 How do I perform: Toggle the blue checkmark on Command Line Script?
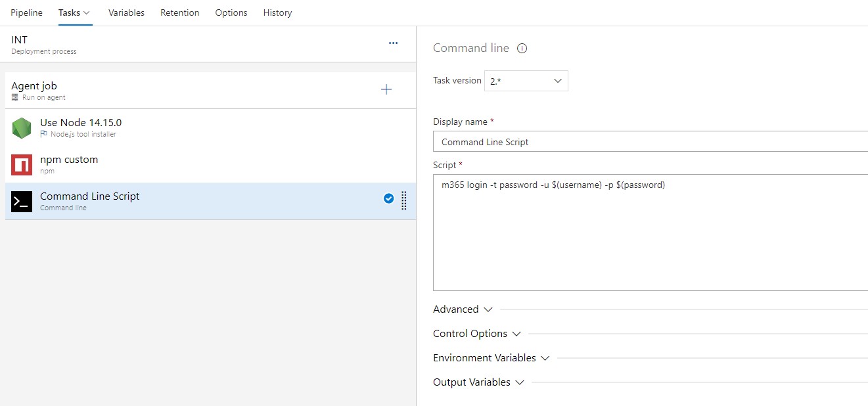tap(388, 198)
